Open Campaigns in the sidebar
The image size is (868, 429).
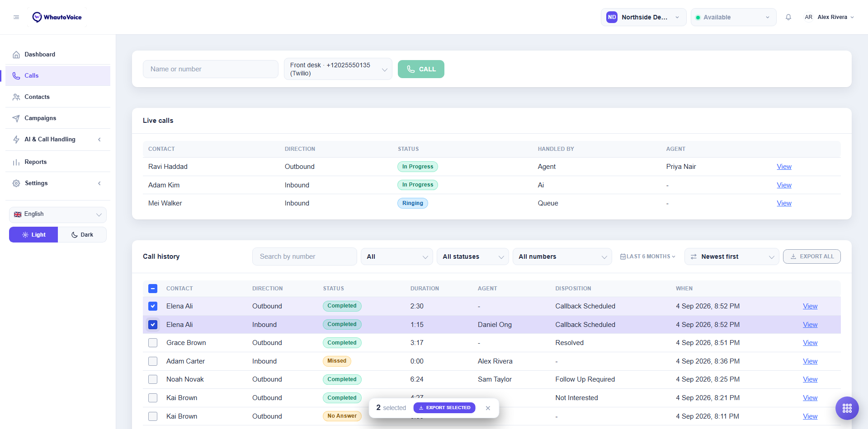click(x=58, y=118)
